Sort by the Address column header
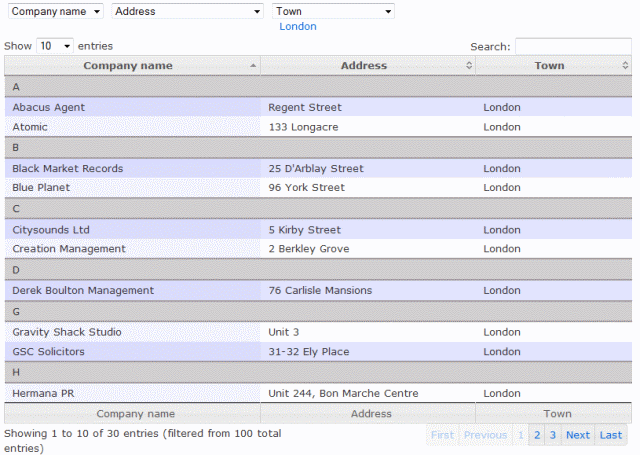 368,66
